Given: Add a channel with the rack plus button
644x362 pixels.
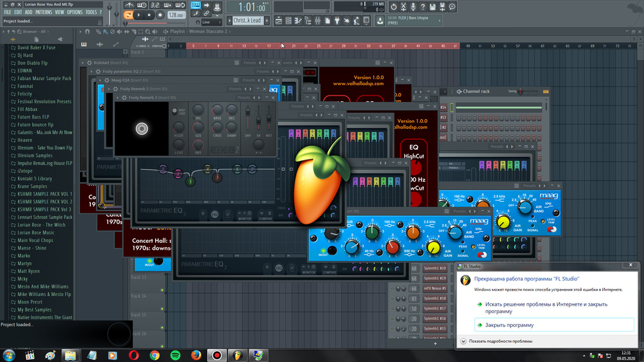Looking at the screenshot, I should (x=435, y=343).
